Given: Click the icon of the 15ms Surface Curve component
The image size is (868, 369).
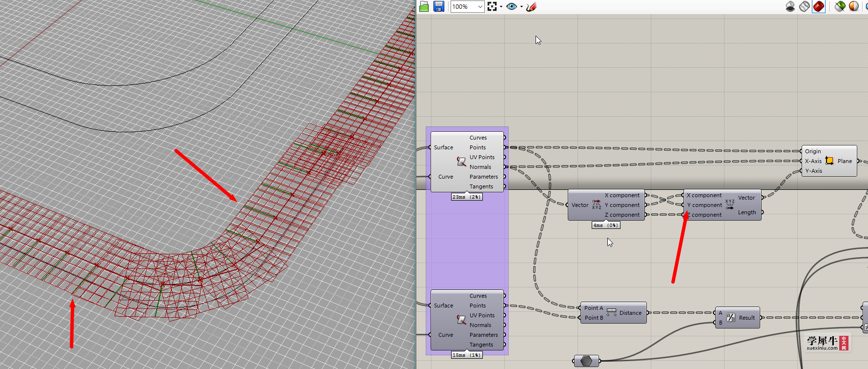Looking at the screenshot, I should [x=461, y=319].
